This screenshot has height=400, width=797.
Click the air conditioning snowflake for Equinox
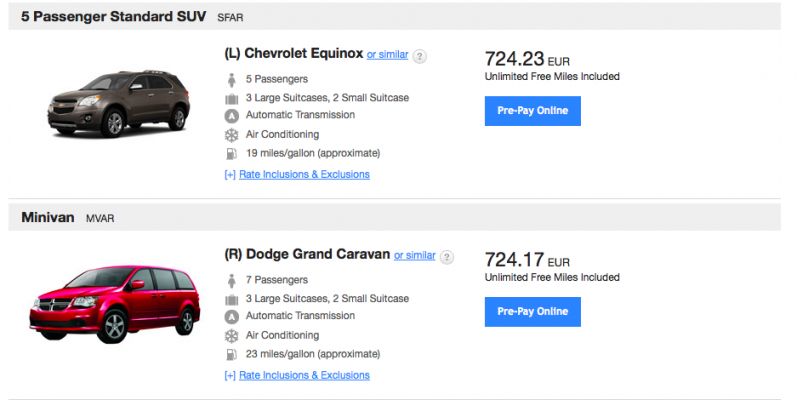(232, 135)
